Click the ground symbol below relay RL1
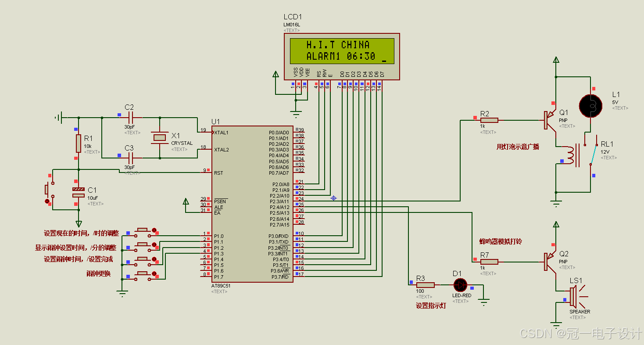Image resolution: width=644 pixels, height=345 pixels. pyautogui.click(x=556, y=203)
